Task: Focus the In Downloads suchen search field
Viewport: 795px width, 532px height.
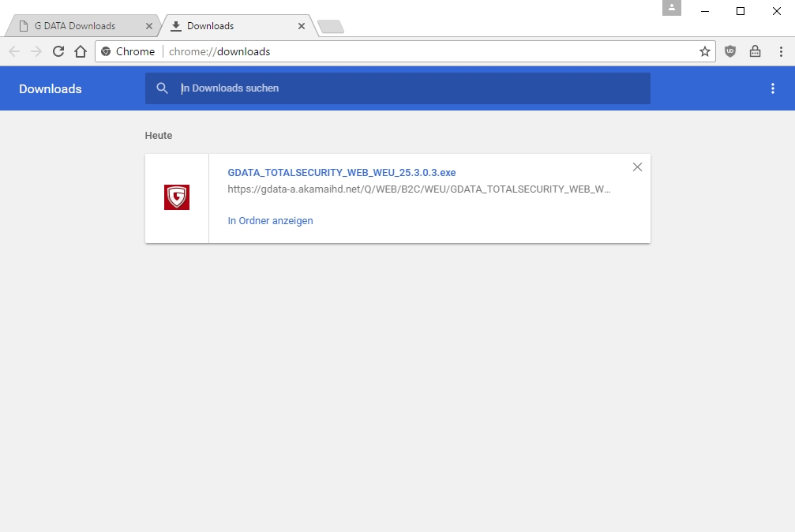Action: (x=398, y=88)
